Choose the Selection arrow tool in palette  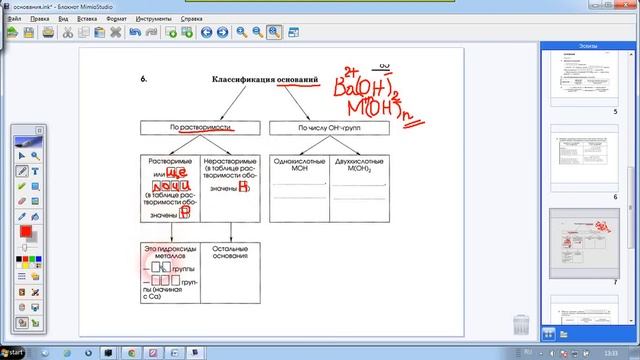(22, 156)
